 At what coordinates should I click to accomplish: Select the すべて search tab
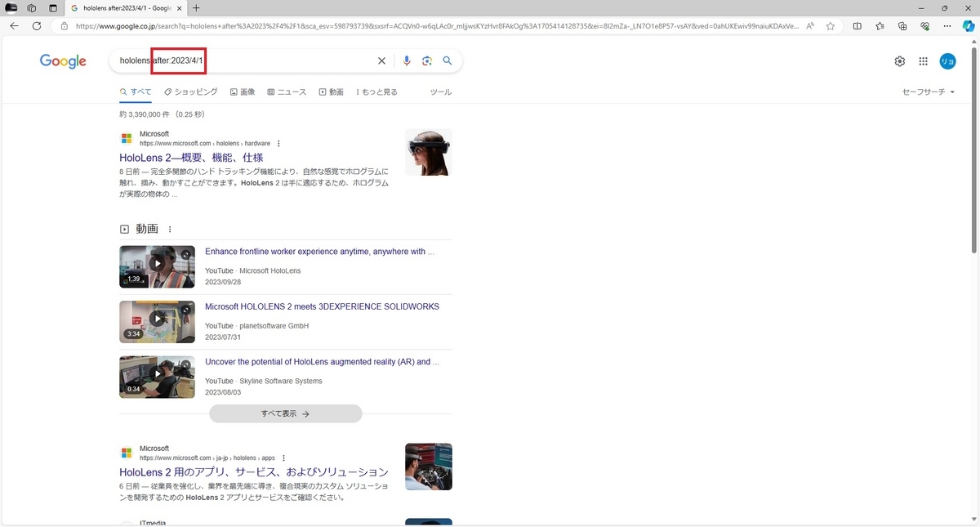coord(136,92)
